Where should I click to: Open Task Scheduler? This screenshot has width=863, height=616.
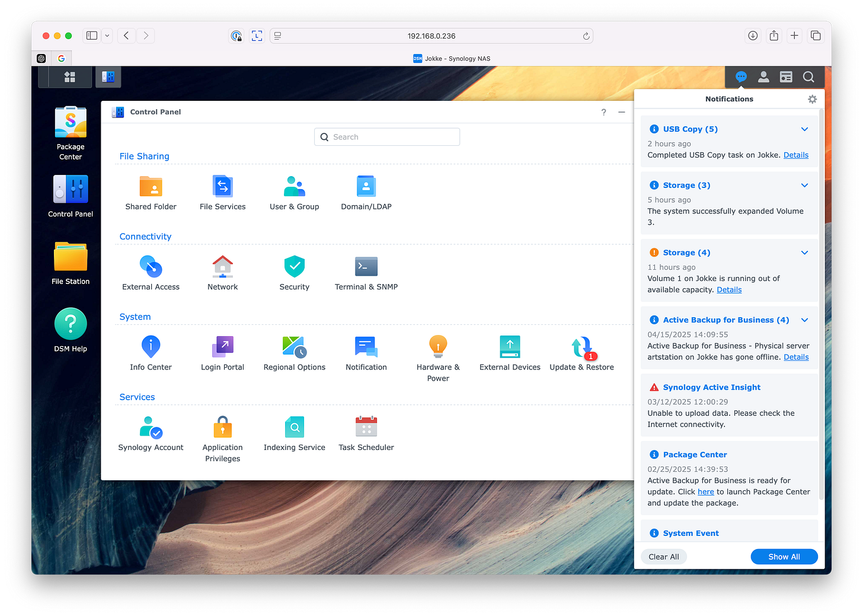(366, 434)
